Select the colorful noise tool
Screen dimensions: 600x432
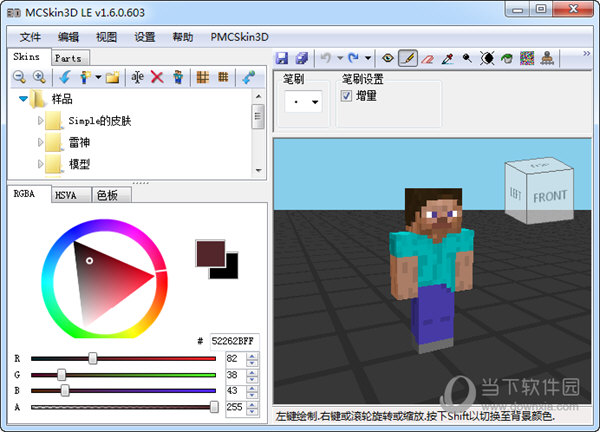tap(527, 58)
